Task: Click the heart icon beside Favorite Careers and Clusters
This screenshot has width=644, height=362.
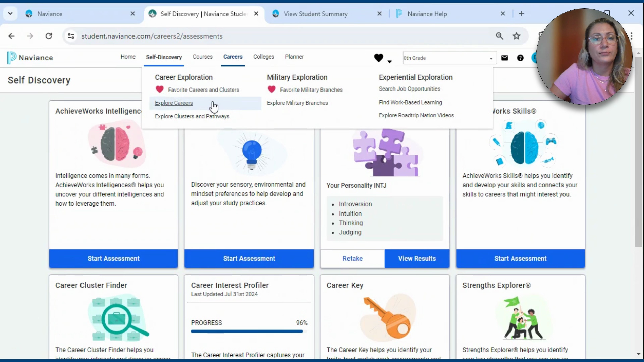Action: tap(160, 89)
